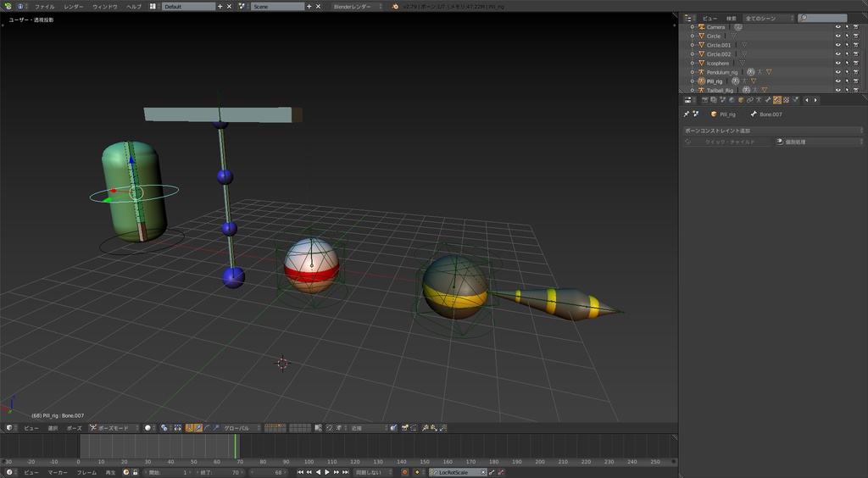This screenshot has width=868, height=478.
Task: Open Physics properties tab
Action: (x=795, y=100)
